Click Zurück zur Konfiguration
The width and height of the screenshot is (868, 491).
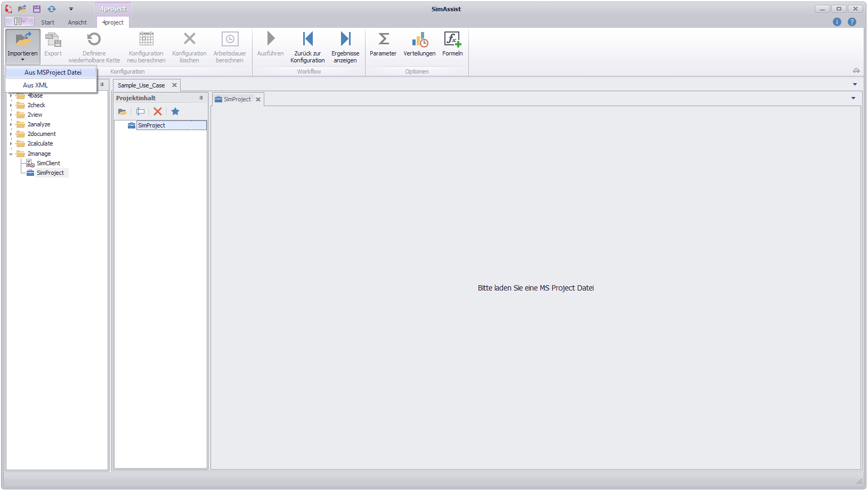(308, 46)
